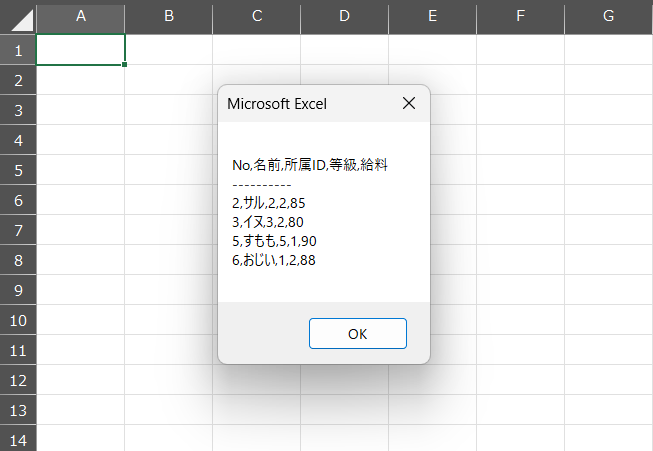Click the Microsoft Excel dialog title

277,104
